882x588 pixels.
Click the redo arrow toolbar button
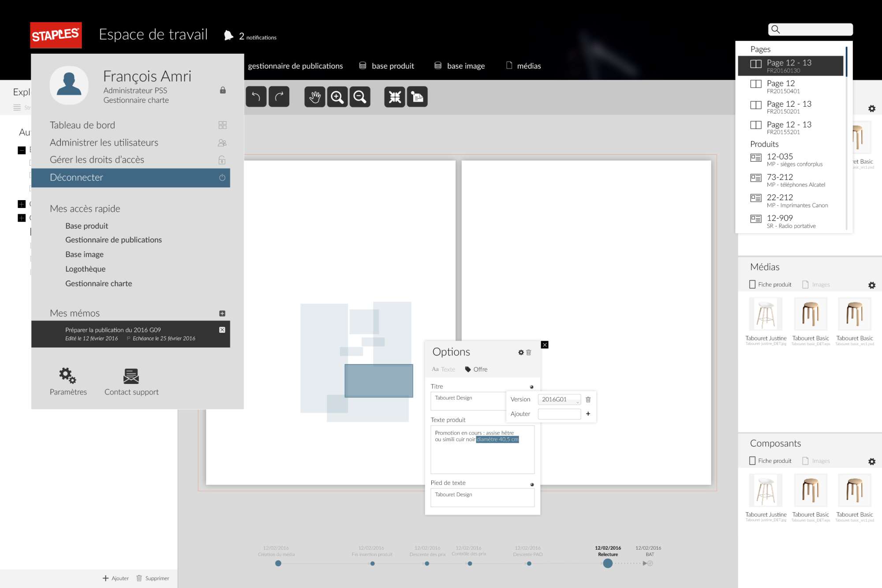[279, 97]
